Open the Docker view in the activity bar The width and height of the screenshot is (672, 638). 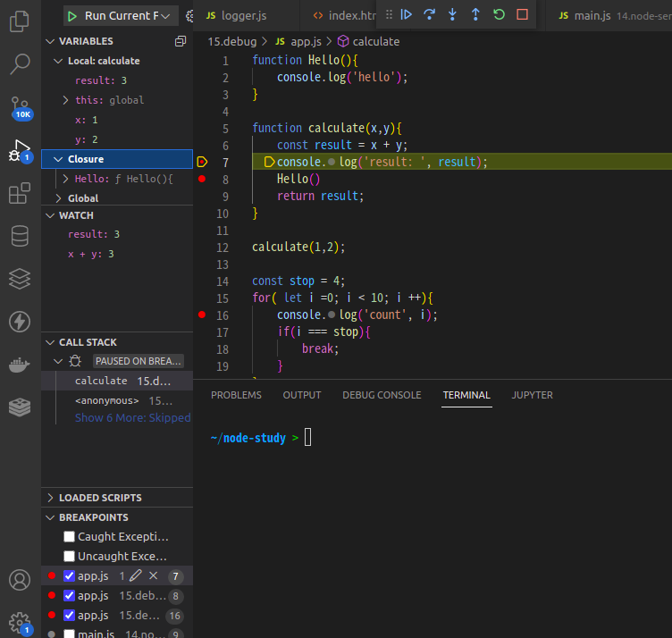coord(20,365)
